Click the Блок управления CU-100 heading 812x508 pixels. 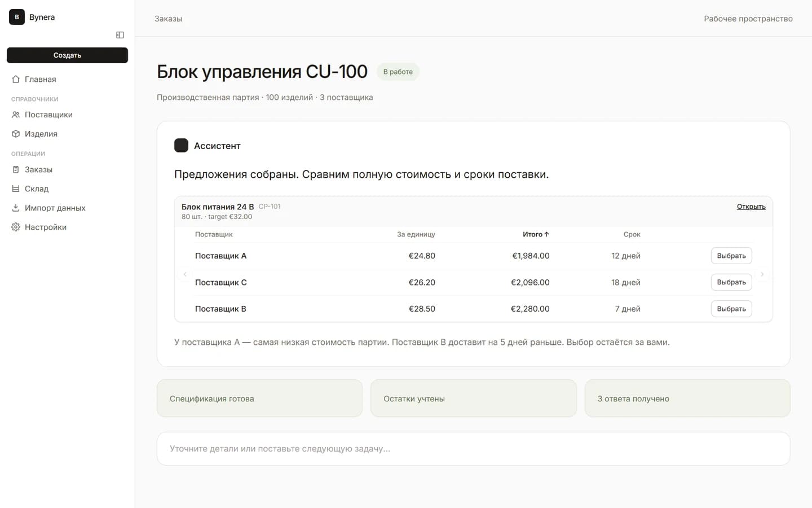(x=262, y=72)
